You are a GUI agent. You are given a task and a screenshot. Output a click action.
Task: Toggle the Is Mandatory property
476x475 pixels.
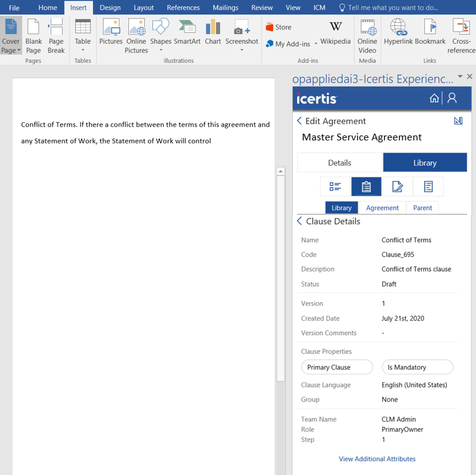click(417, 367)
